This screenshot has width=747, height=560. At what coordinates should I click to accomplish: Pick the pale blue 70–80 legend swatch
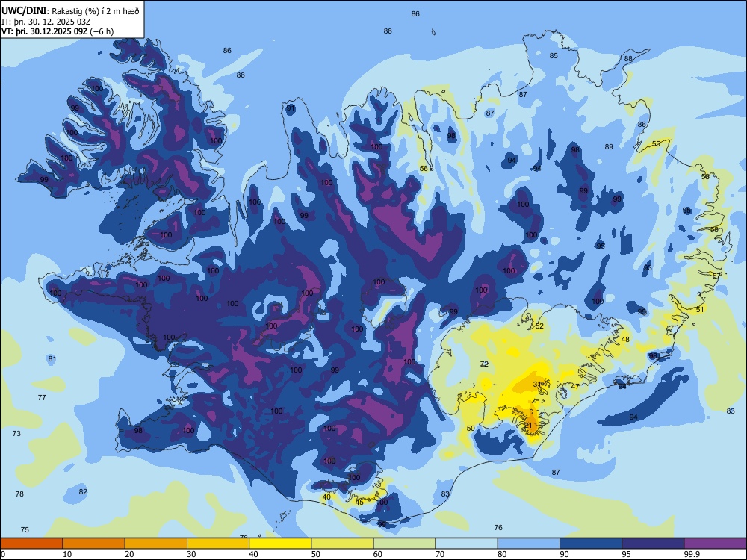click(466, 544)
